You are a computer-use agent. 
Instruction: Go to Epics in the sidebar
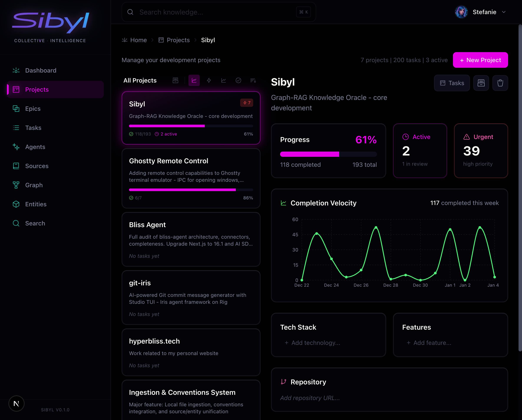point(33,109)
